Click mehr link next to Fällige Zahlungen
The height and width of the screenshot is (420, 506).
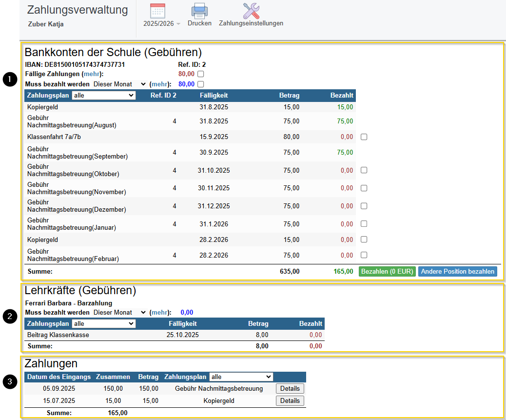92,74
